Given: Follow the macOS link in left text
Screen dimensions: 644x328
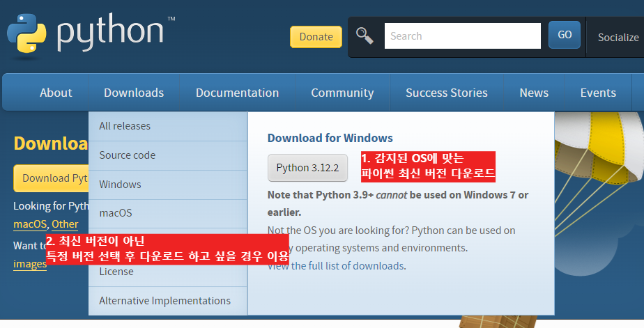Looking at the screenshot, I should (30, 224).
